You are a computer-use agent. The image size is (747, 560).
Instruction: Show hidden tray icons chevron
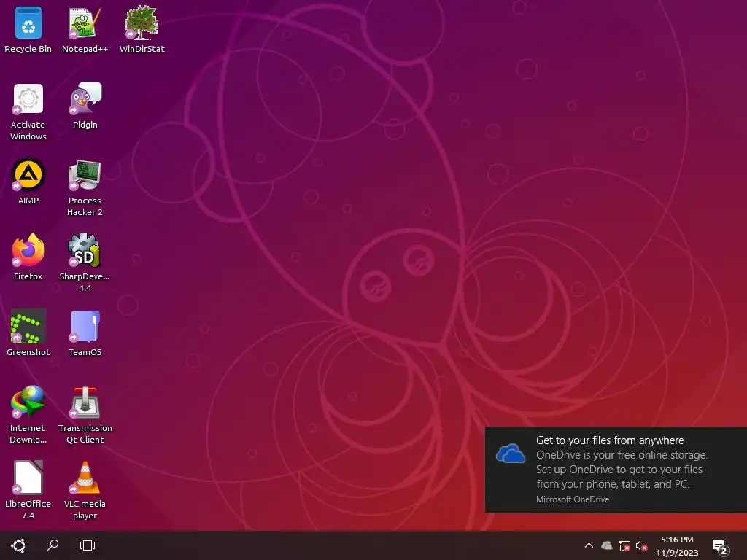tap(589, 545)
